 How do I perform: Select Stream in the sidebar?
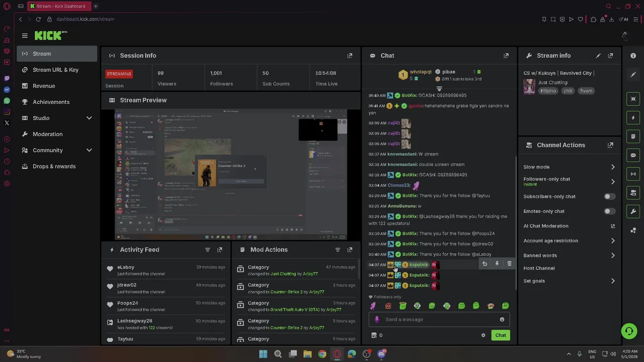[x=57, y=54]
